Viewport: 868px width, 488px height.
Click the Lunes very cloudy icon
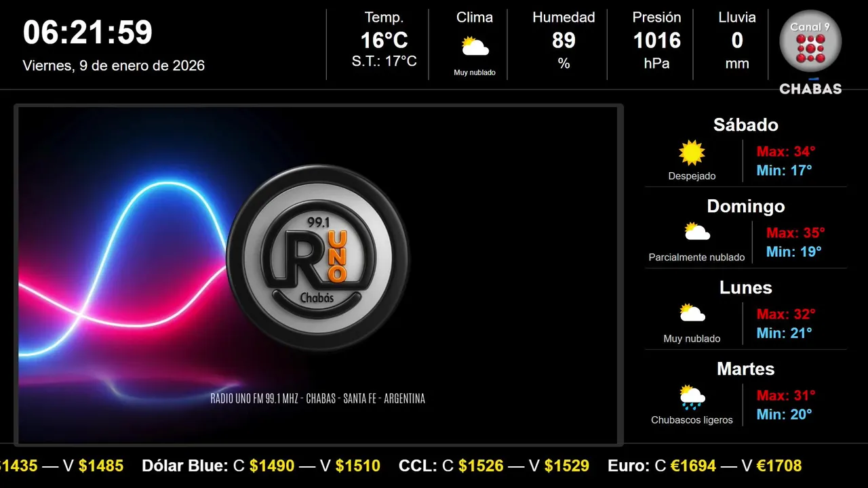pos(692,313)
